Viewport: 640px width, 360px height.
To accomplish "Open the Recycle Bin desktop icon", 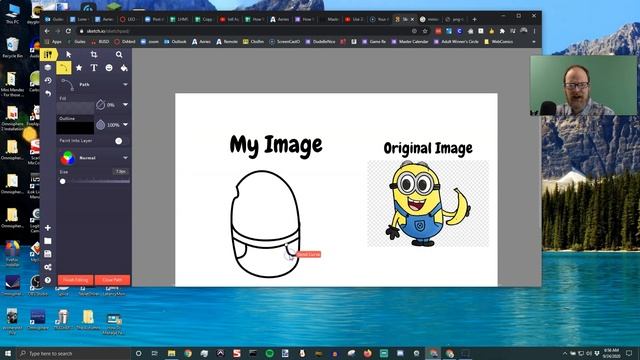I will point(12,47).
